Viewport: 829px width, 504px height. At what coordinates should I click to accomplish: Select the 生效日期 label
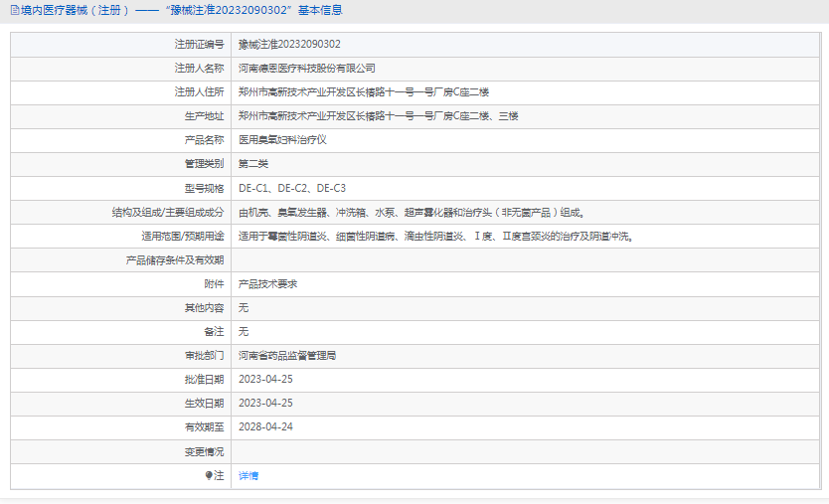[204, 404]
